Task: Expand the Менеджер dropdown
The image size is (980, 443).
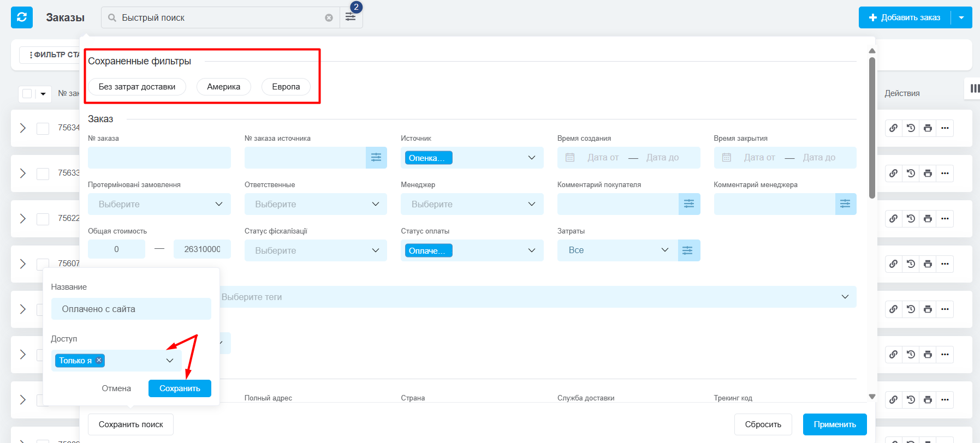Action: pyautogui.click(x=472, y=204)
